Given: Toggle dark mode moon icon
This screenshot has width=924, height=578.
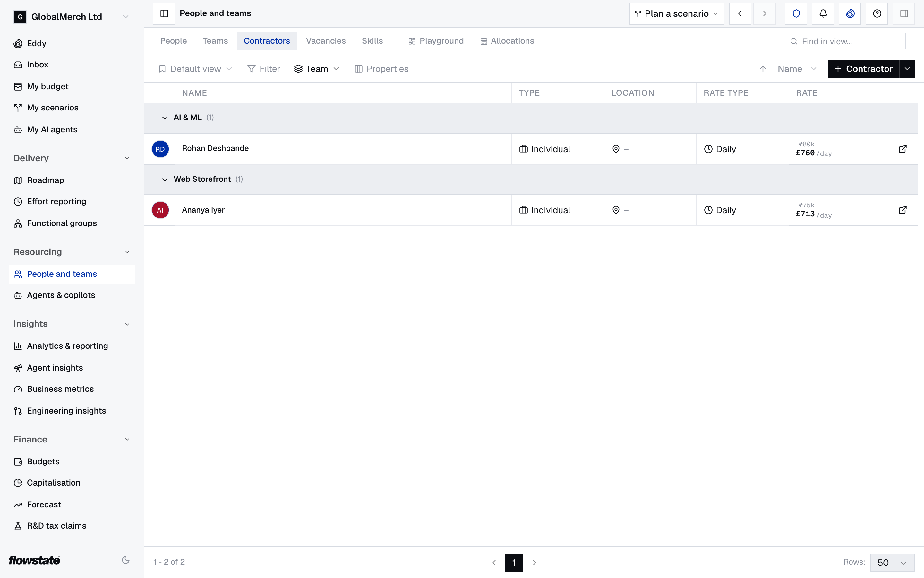Looking at the screenshot, I should coord(126,560).
